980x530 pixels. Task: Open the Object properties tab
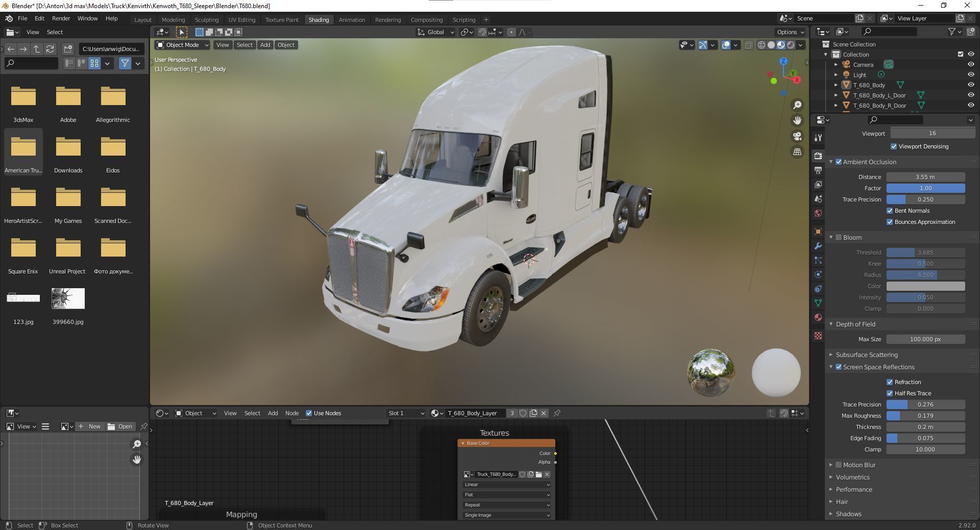click(818, 231)
